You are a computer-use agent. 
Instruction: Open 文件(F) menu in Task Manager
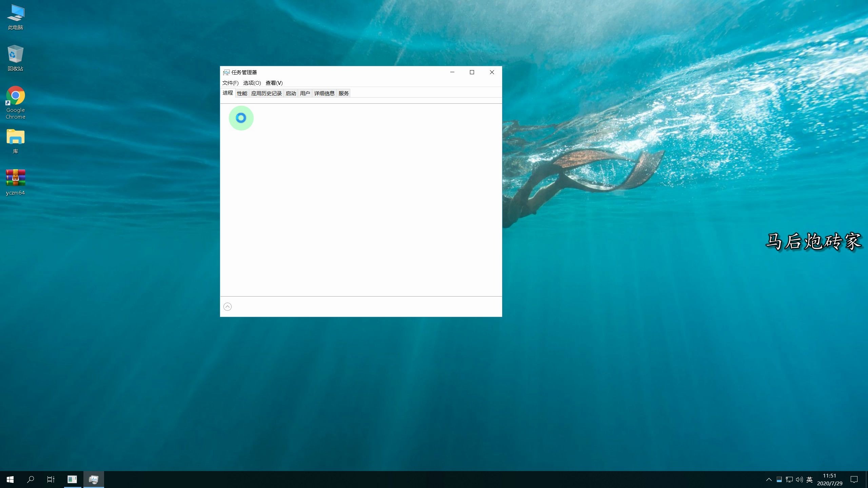pos(231,83)
